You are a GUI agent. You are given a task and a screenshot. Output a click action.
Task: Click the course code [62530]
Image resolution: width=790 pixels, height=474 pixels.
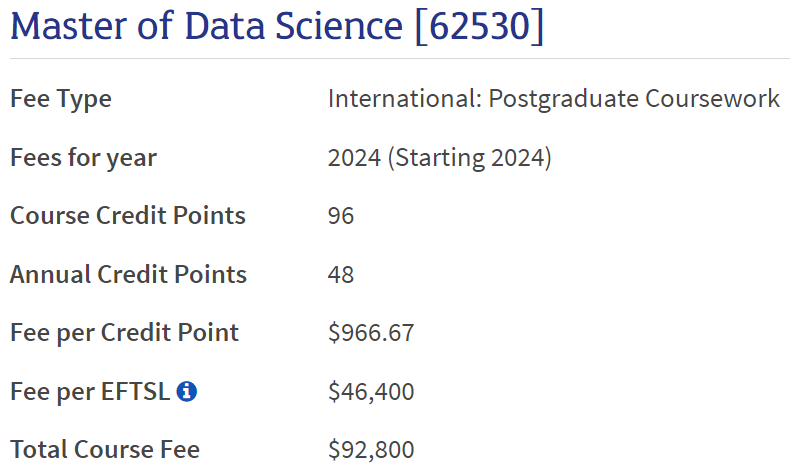click(480, 26)
